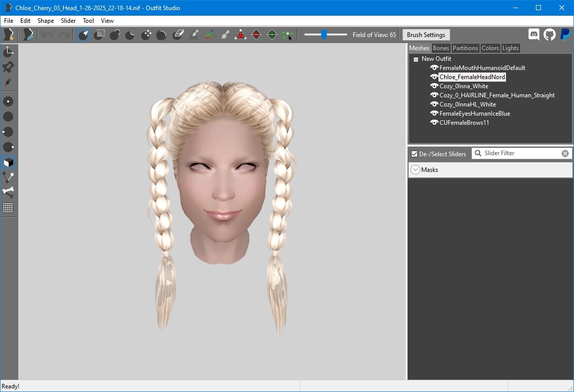Click the Load Project icon
Image resolution: width=574 pixels, height=392 pixels.
click(28, 35)
